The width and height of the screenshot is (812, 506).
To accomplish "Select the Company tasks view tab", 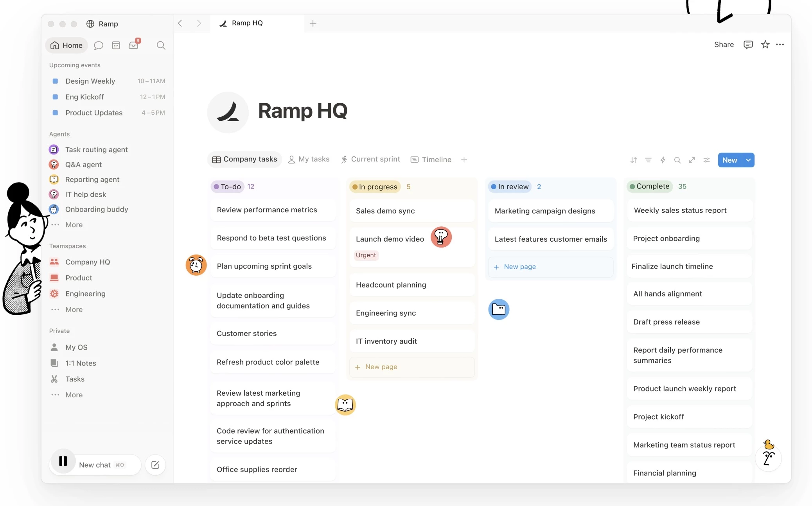I will pos(244,160).
